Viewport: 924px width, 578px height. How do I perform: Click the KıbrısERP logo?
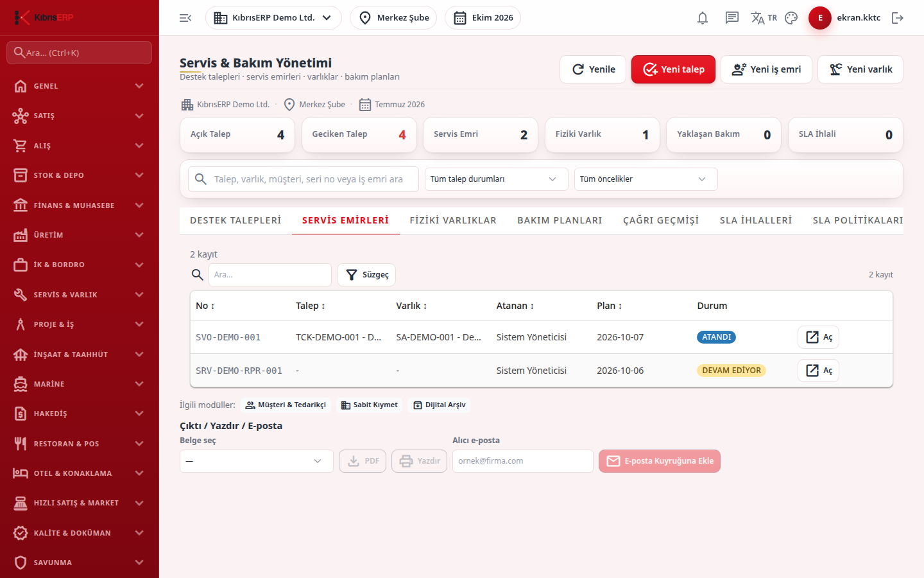point(44,17)
